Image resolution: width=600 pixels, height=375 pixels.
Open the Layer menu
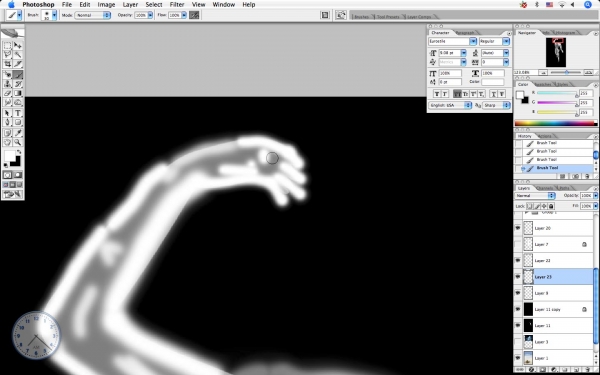click(x=130, y=5)
